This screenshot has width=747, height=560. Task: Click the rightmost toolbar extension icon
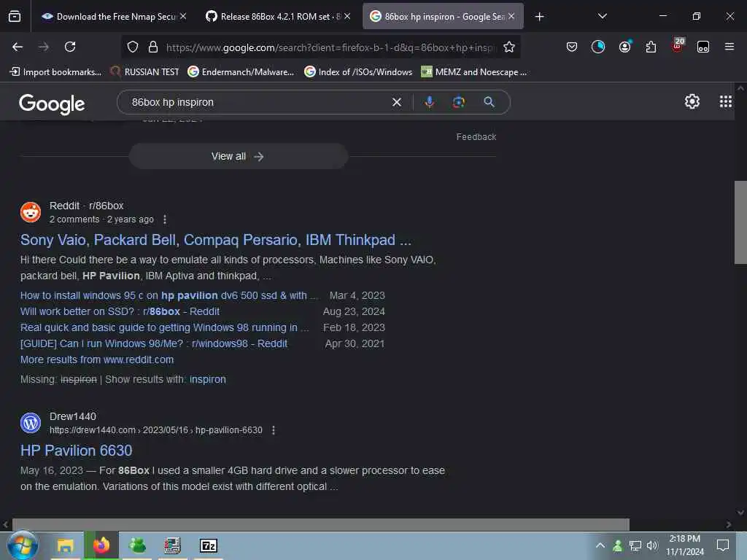pyautogui.click(x=703, y=47)
